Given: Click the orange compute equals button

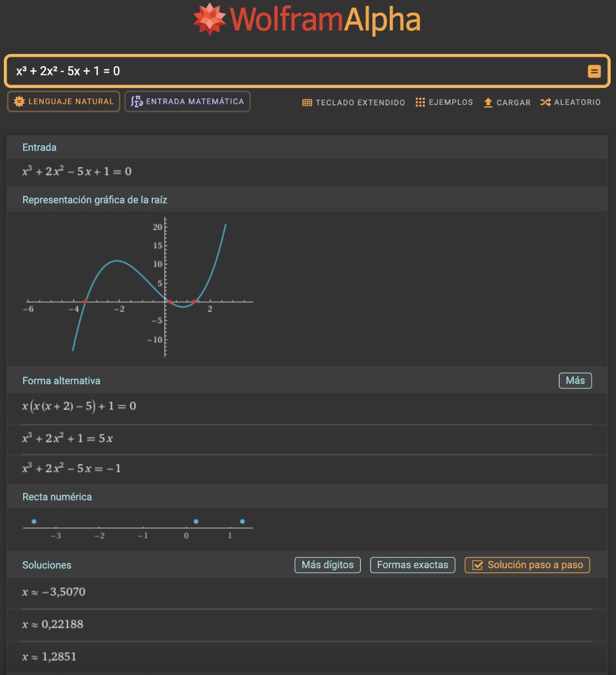Looking at the screenshot, I should [x=594, y=72].
